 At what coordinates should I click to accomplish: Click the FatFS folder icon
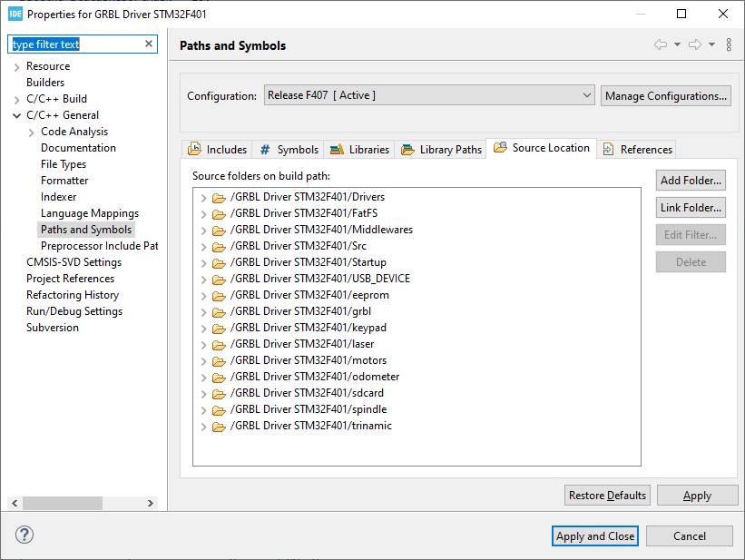[219, 214]
